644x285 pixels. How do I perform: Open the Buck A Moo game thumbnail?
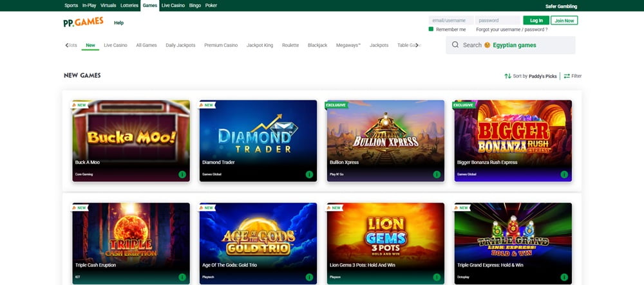click(131, 141)
